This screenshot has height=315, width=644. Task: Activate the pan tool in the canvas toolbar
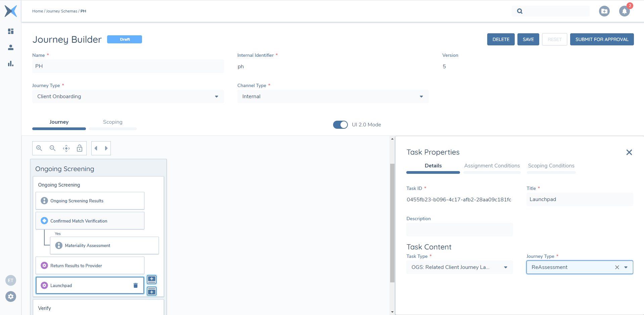point(66,148)
